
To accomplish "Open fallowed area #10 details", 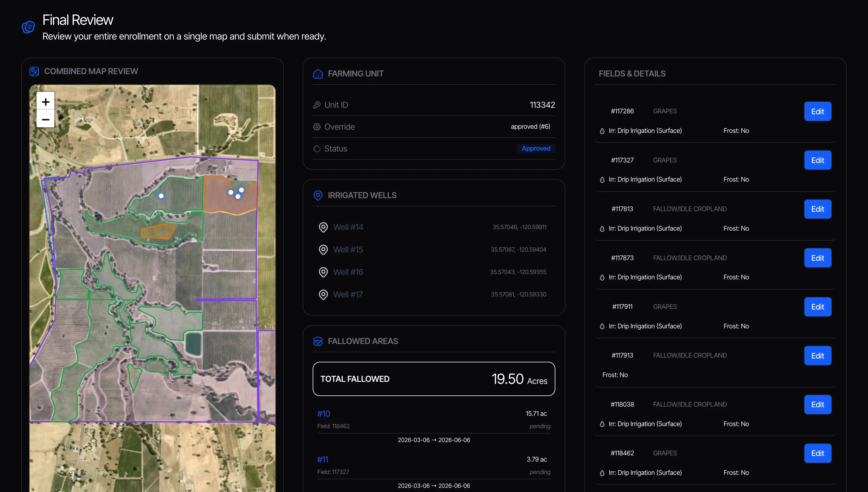I will click(323, 413).
